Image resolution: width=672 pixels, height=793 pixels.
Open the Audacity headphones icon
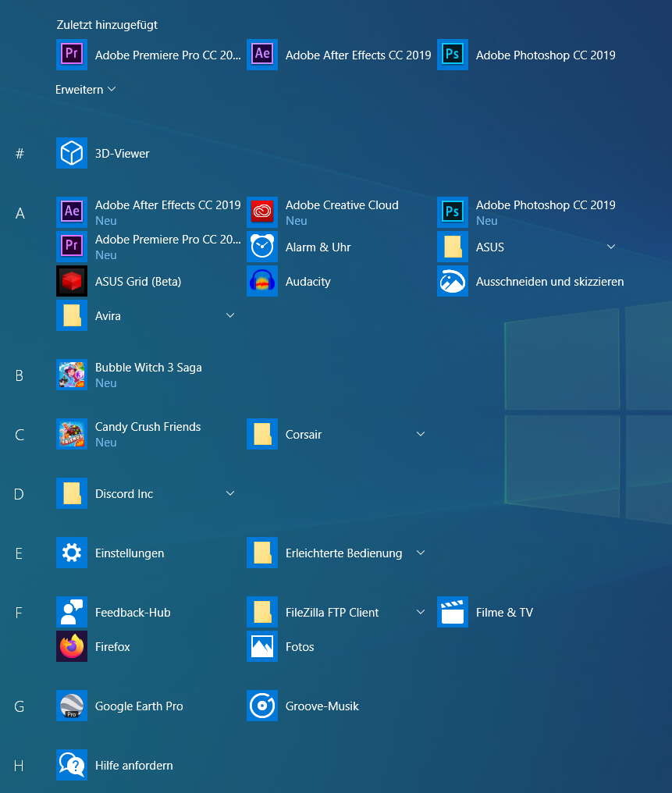[x=262, y=281]
